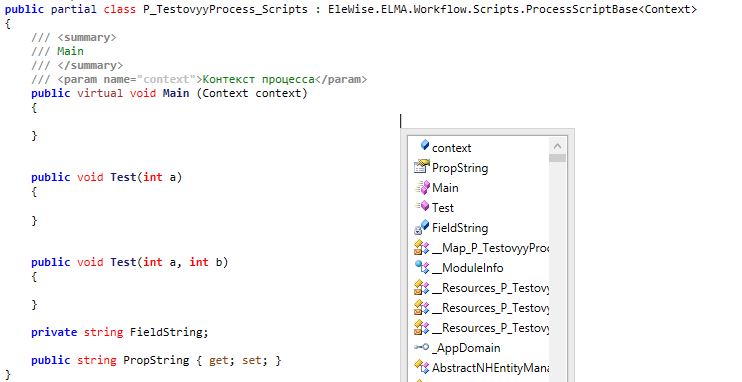The width and height of the screenshot is (742, 382).
Task: Click 'PropString { get; set; }' declaration
Action: point(202,360)
